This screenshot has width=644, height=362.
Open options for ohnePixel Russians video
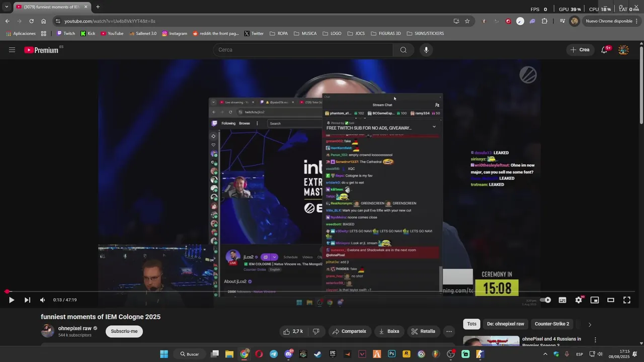(x=595, y=340)
